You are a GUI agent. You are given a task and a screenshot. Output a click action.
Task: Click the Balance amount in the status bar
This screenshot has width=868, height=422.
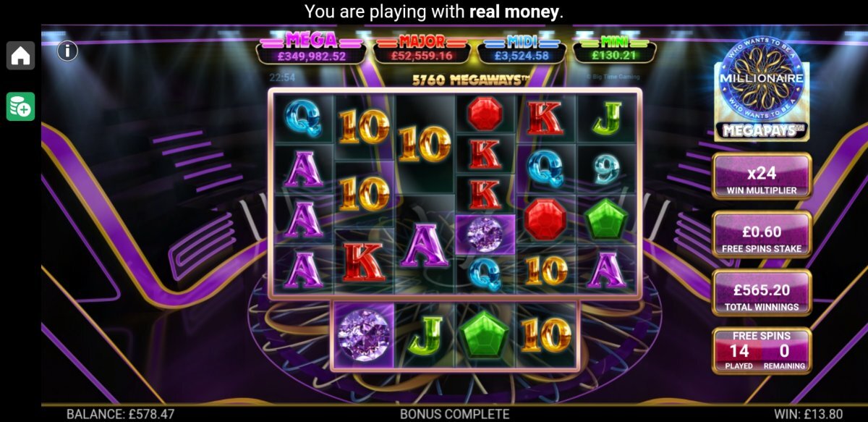point(120,414)
